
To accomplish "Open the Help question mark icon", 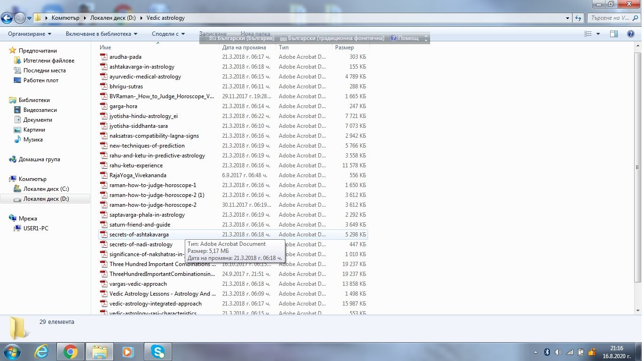I will pyautogui.click(x=631, y=34).
